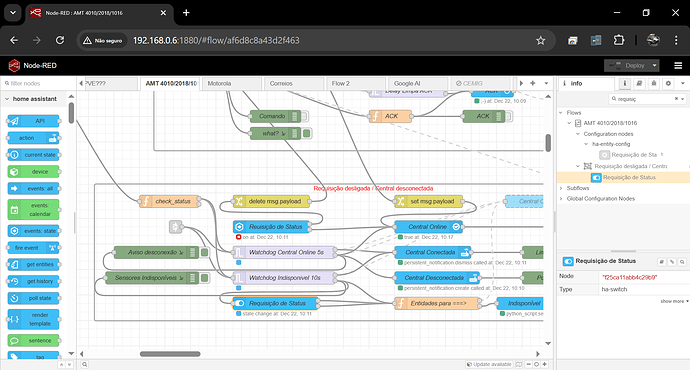Collapse all palette categories with up arrow
The width and height of the screenshot is (690, 370).
62,364
